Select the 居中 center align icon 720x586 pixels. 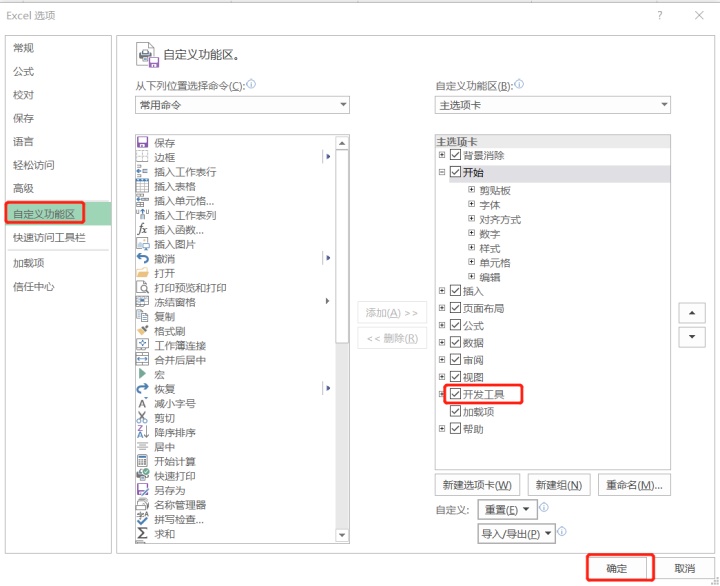click(x=142, y=446)
